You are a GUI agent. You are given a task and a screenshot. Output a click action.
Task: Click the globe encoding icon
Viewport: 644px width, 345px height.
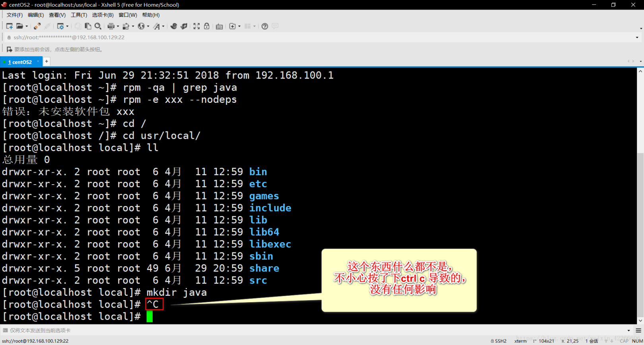(x=141, y=26)
